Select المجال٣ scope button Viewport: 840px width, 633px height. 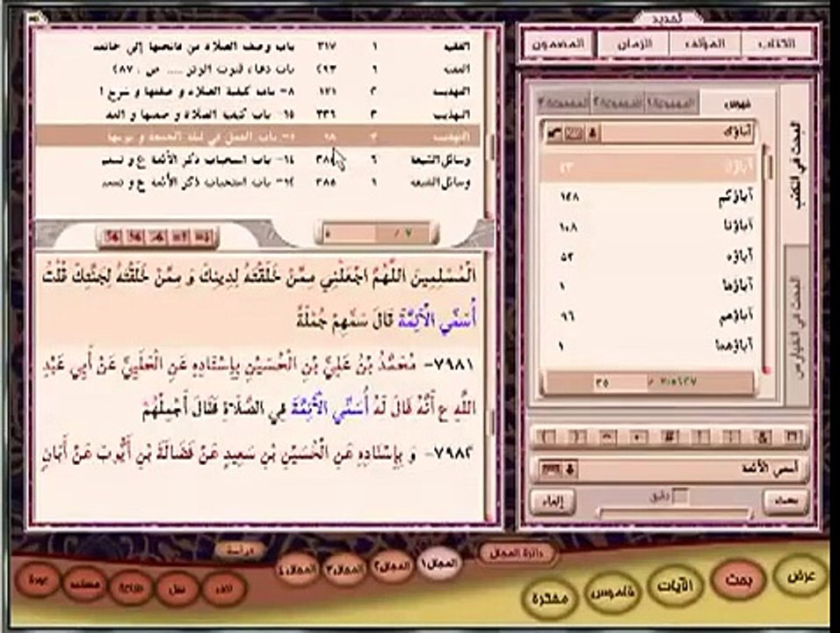[344, 569]
